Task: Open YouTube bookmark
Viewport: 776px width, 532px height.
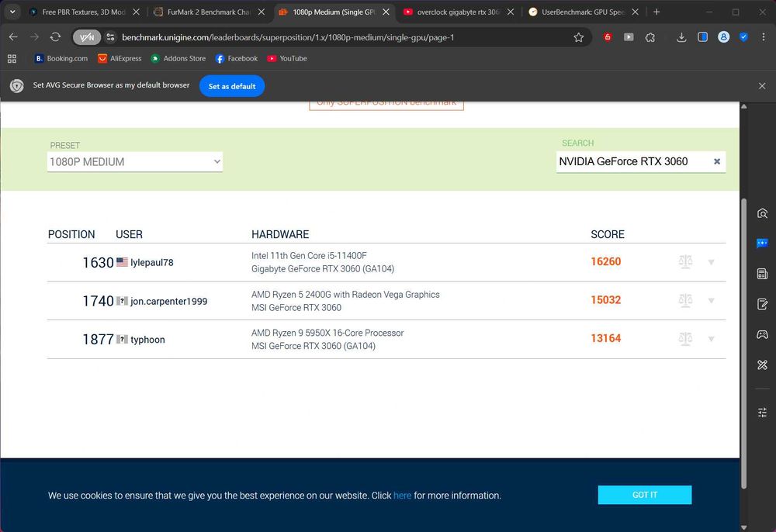Action: coord(287,58)
